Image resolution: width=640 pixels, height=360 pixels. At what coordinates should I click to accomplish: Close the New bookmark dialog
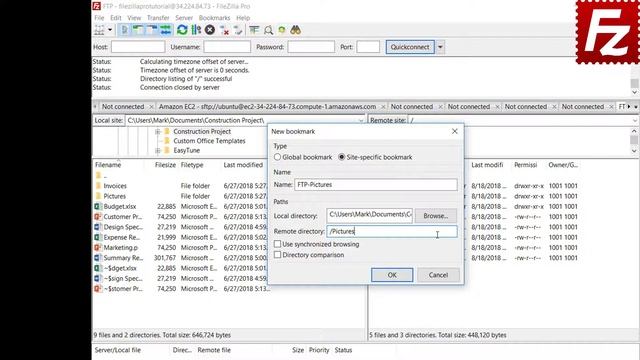point(455,131)
